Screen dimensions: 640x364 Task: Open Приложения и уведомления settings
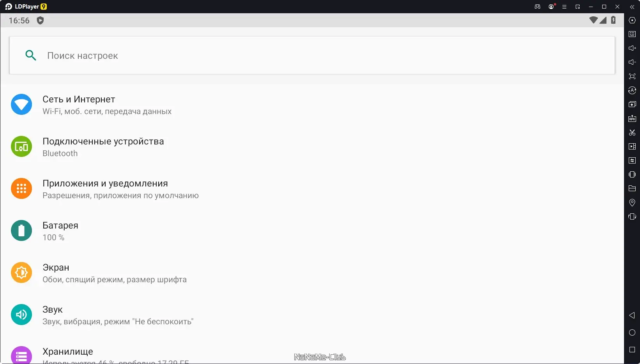click(312, 189)
